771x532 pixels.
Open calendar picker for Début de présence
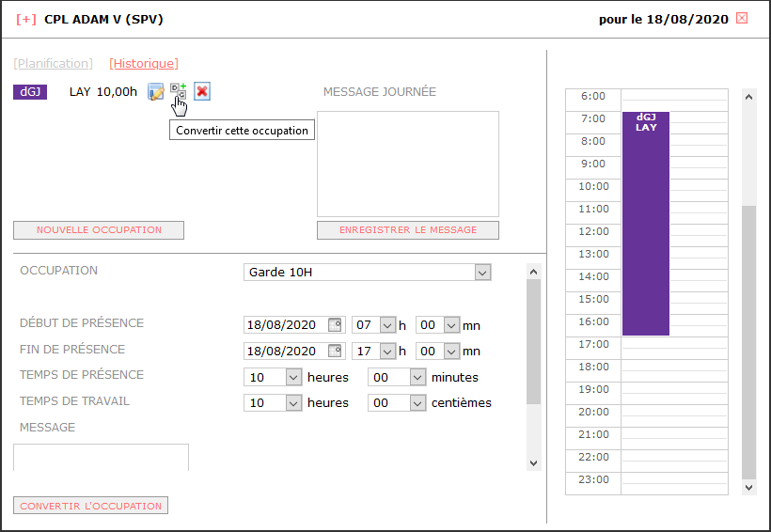pyautogui.click(x=335, y=324)
